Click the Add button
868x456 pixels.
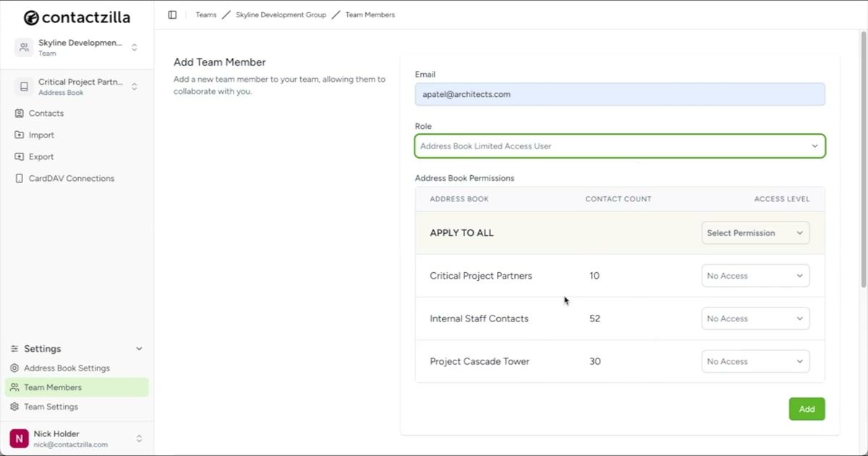click(807, 408)
